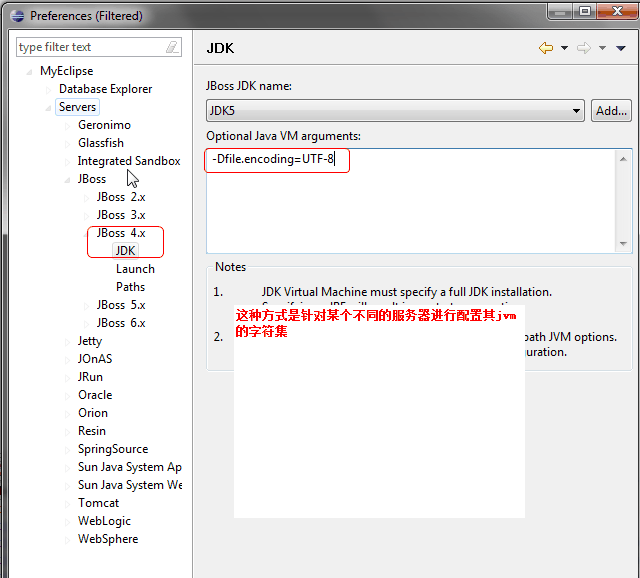
Task: Select Tomcat in the server list
Action: [98, 503]
